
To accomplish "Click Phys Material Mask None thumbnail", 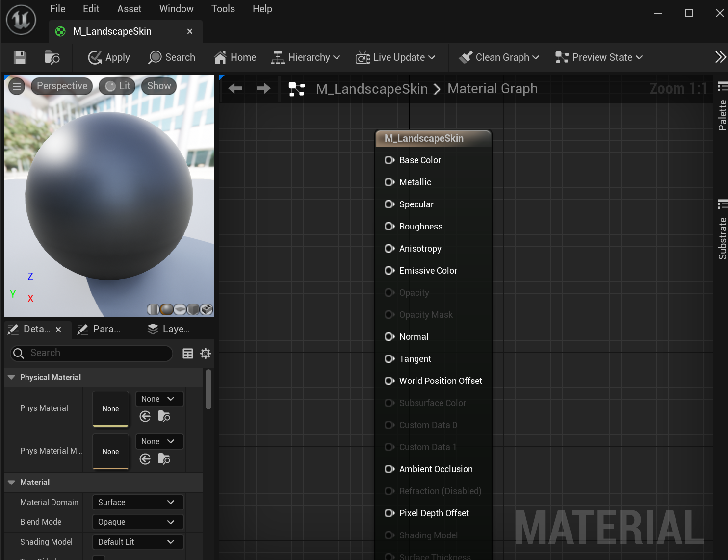I will (x=111, y=452).
